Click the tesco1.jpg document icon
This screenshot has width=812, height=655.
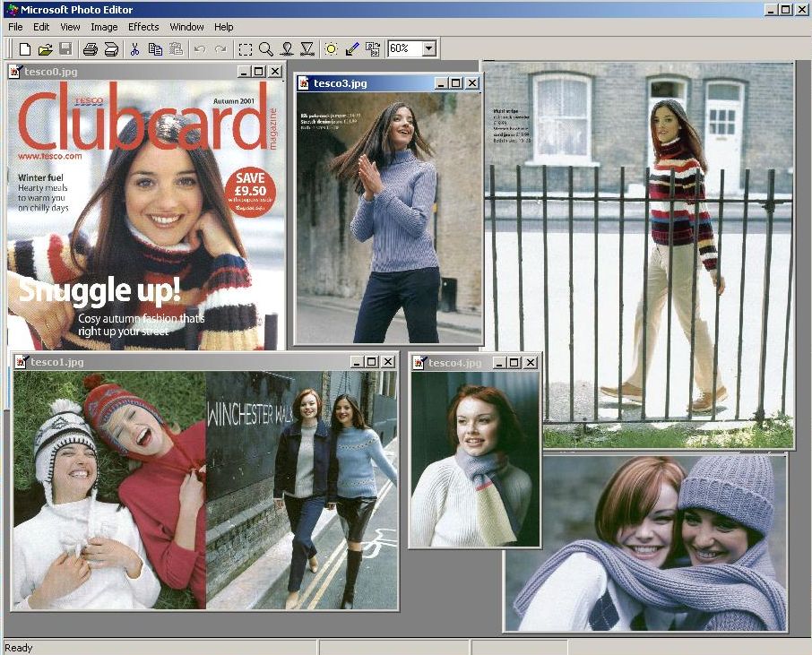click(21, 362)
